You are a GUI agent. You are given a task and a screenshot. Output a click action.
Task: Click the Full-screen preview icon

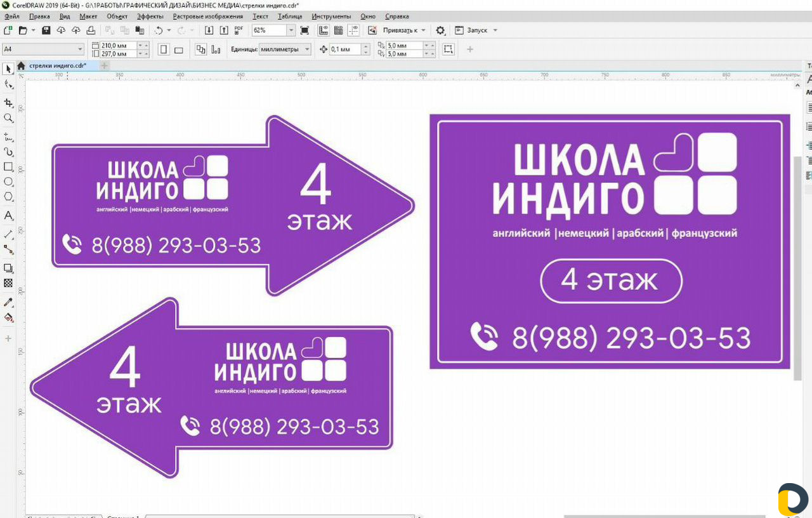[304, 30]
